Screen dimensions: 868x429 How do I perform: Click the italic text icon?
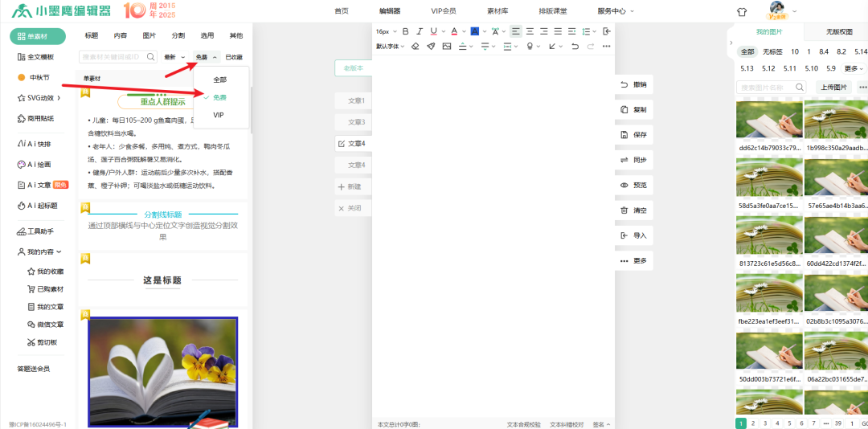[x=419, y=31]
